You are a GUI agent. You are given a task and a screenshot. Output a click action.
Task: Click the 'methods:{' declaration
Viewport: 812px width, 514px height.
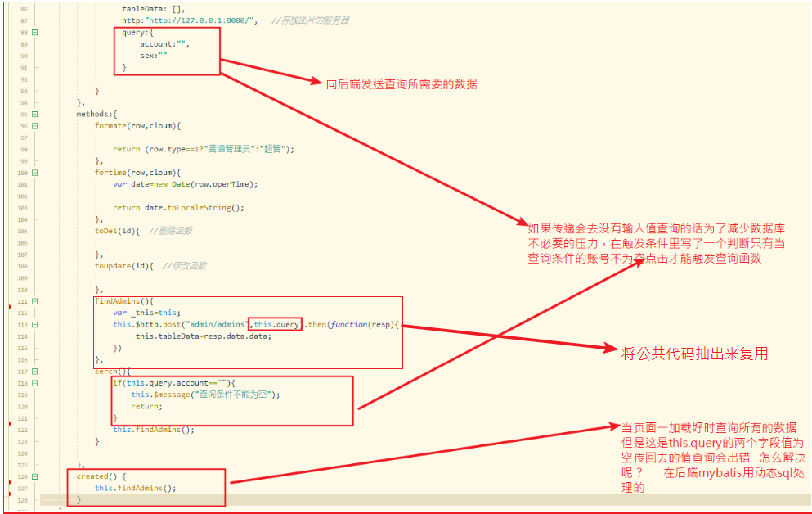[96, 114]
